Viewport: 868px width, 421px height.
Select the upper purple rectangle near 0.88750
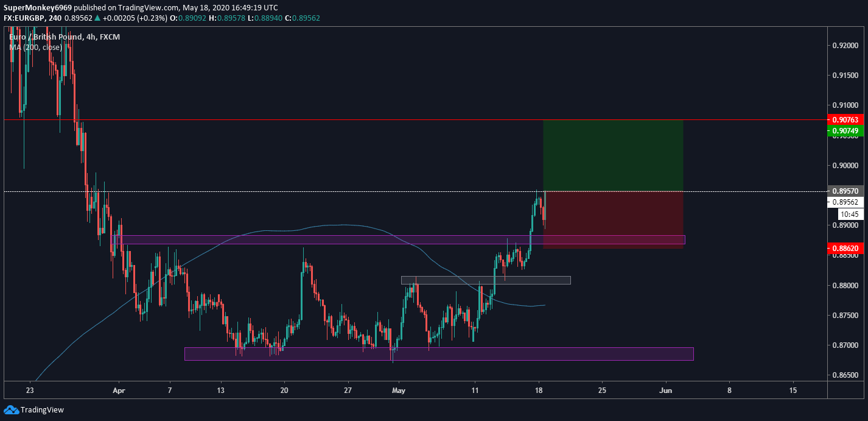tap(399, 239)
